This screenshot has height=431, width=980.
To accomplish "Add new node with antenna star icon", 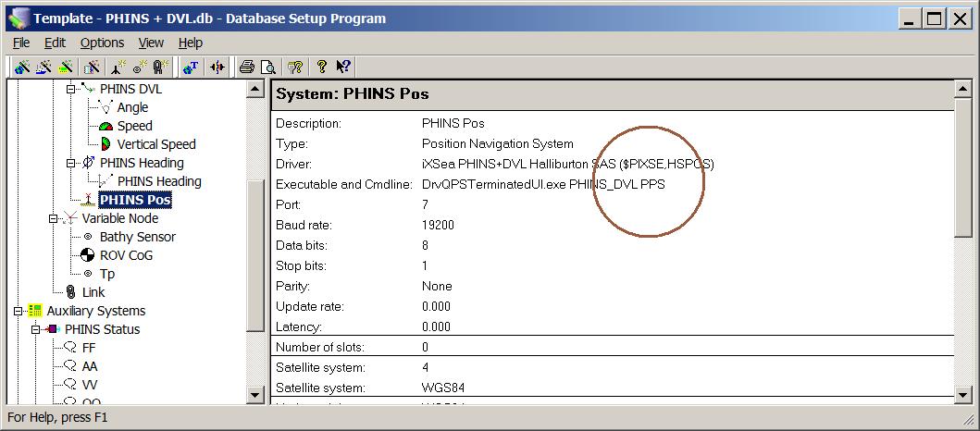I will pos(118,67).
